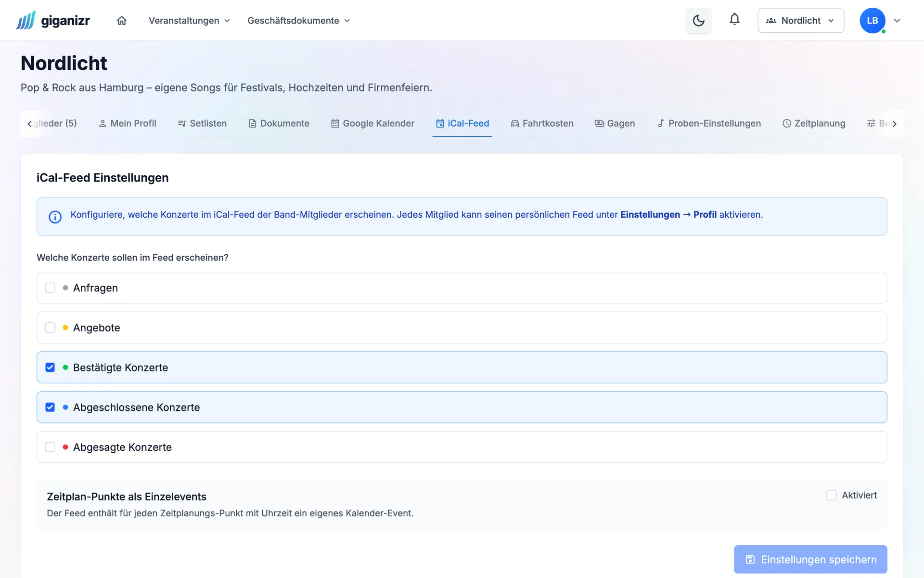Click the Abgesagte Konzerte label
924x578 pixels.
pos(122,447)
